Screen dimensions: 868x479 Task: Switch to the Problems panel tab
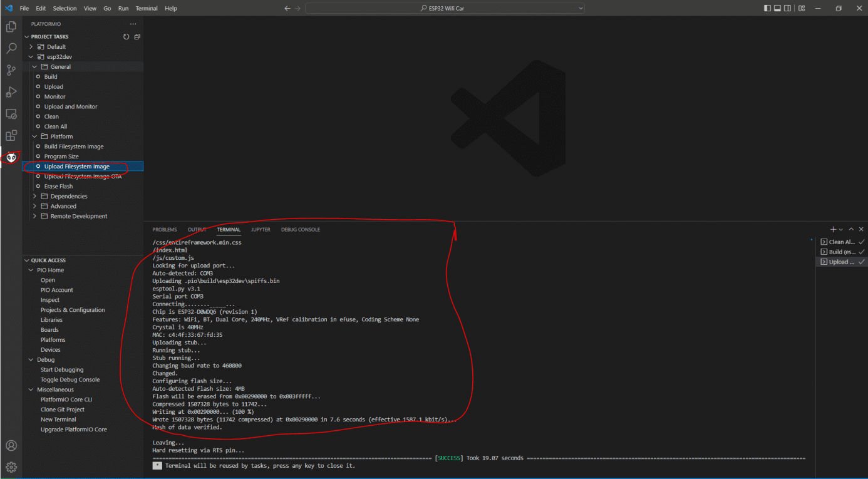[165, 230]
